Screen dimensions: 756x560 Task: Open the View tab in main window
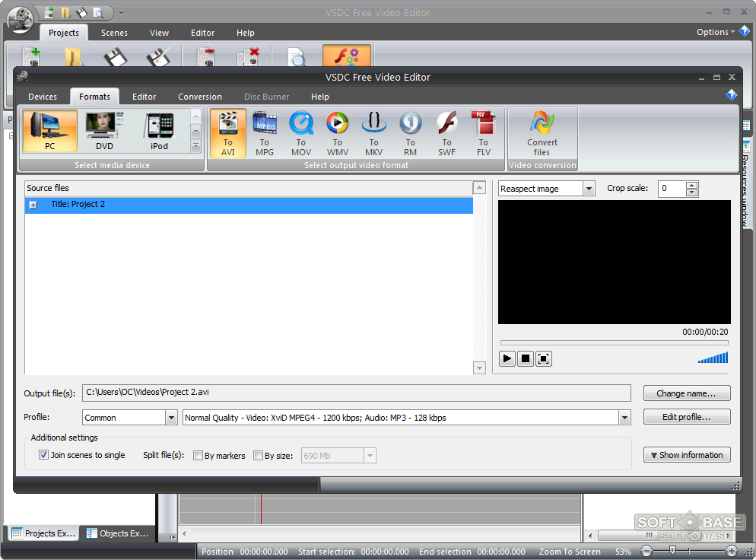(x=159, y=33)
